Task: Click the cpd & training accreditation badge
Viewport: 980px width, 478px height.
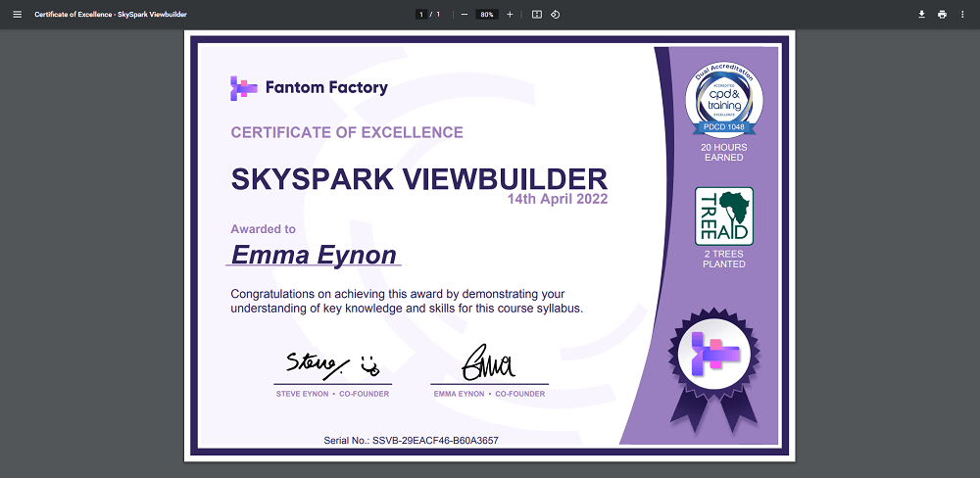Action: (x=724, y=101)
